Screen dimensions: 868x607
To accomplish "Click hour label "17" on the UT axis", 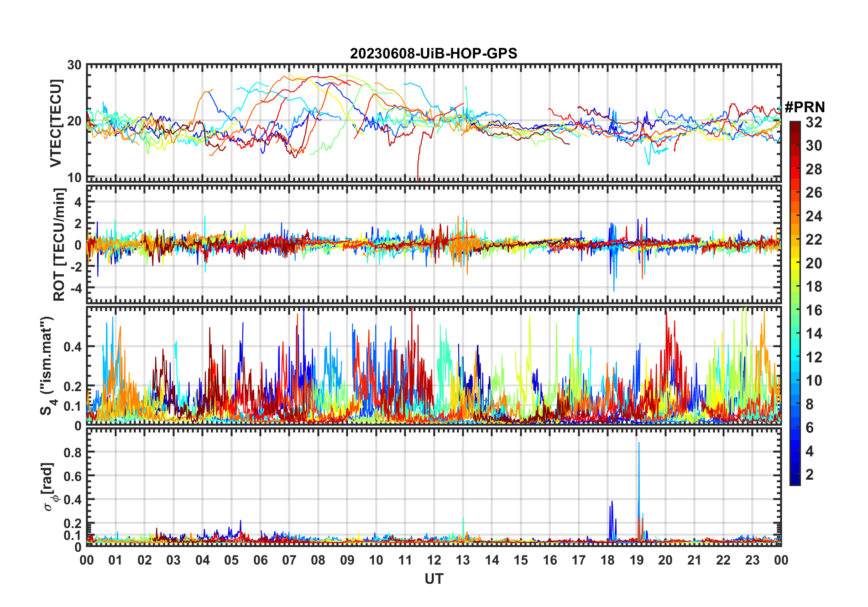I will (x=579, y=560).
